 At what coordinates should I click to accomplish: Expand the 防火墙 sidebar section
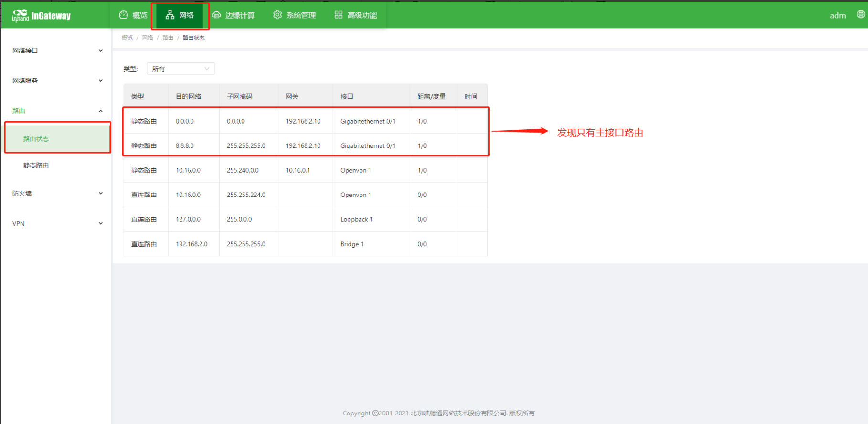pos(56,193)
